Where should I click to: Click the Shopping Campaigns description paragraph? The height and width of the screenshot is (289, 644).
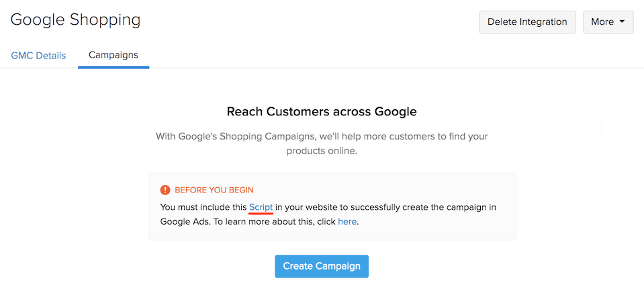[x=322, y=136]
